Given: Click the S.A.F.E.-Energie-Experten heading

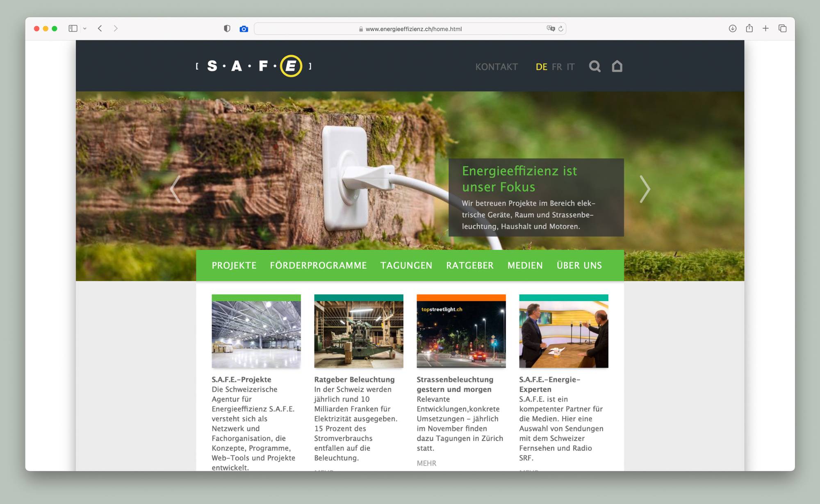Looking at the screenshot, I should [550, 384].
